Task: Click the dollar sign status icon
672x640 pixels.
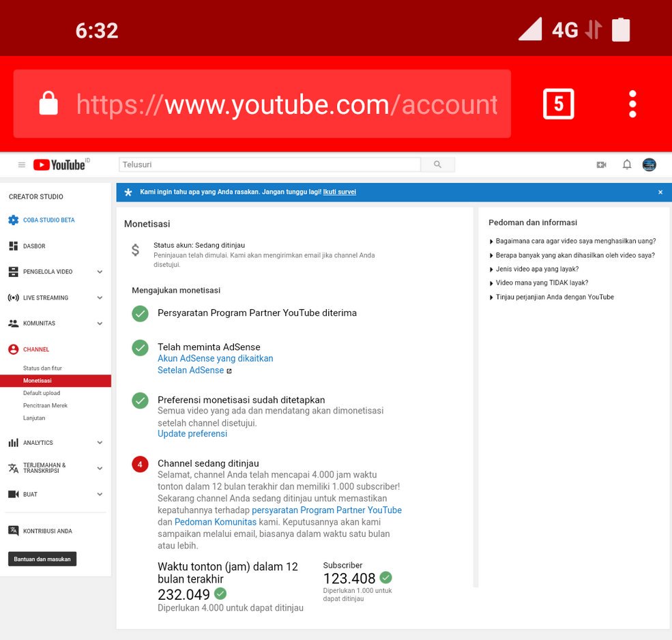Action: click(136, 250)
